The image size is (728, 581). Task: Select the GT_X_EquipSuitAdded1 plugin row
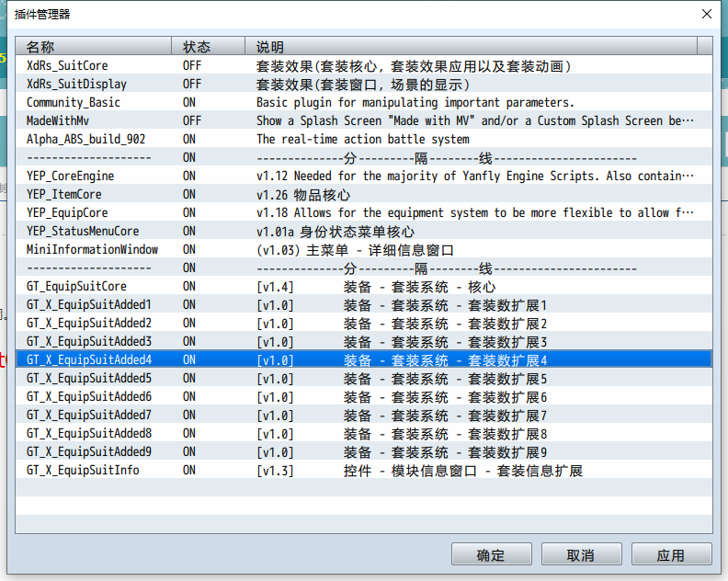tap(364, 304)
